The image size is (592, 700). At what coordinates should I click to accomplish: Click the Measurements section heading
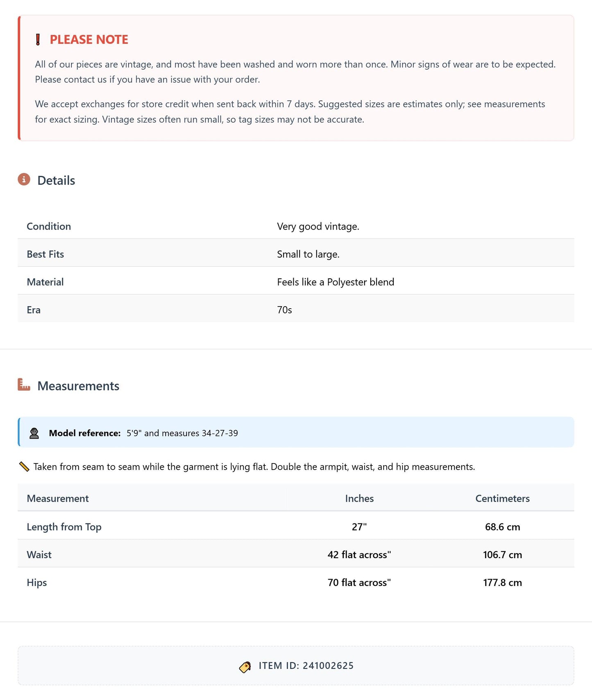coord(78,386)
